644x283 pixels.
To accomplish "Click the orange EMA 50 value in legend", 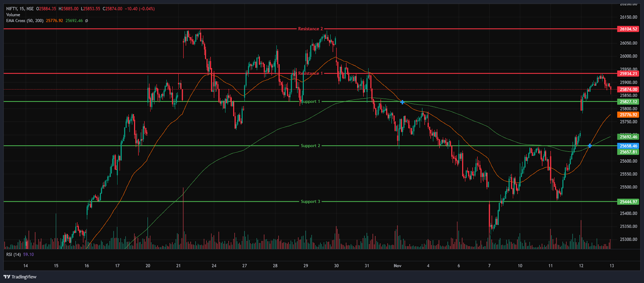I will point(54,21).
